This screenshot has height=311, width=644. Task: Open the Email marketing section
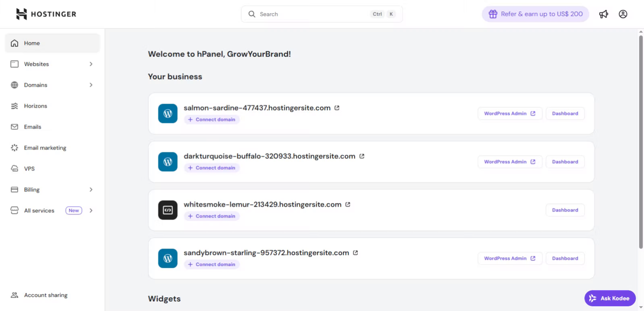(x=45, y=148)
